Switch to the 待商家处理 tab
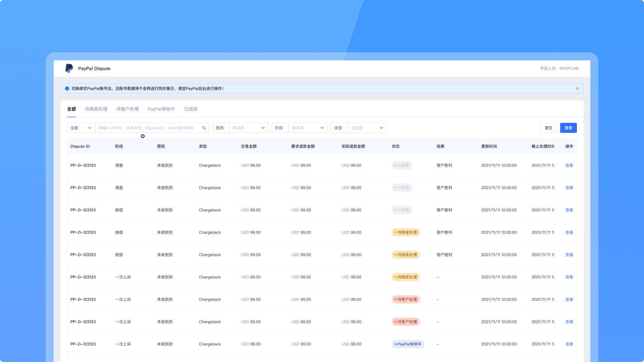The image size is (644, 362). [x=96, y=109]
